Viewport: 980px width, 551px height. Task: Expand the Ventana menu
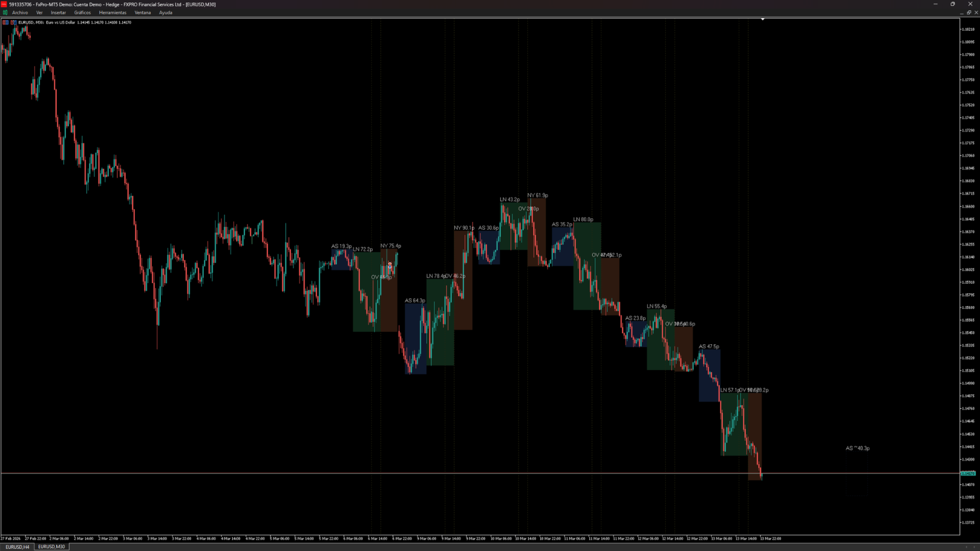pos(142,13)
